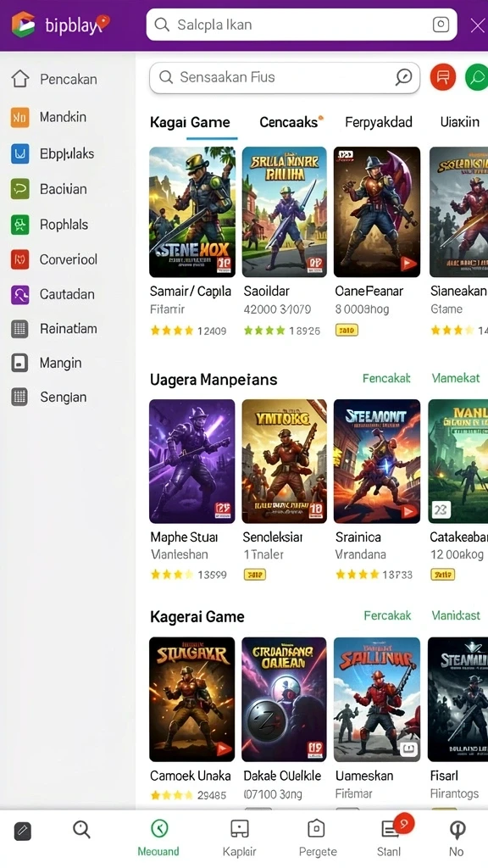Click Vlamekat link beside Uagera Manpeians
This screenshot has width=488, height=868.
[455, 378]
